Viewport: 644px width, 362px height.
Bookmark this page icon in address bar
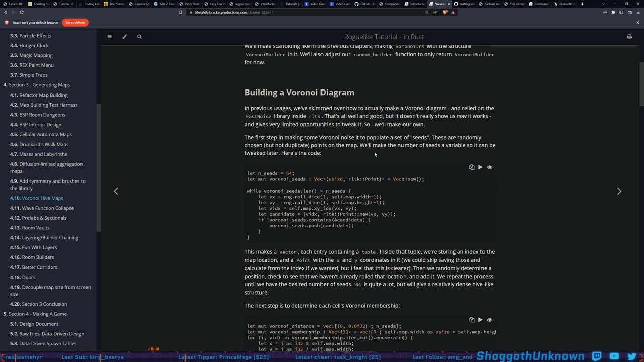pos(180,12)
